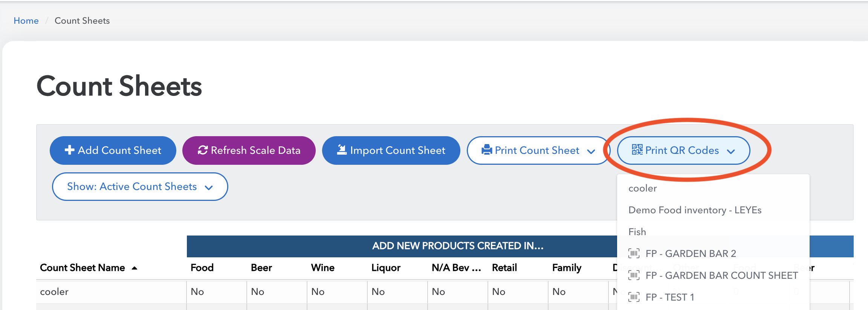Viewport: 868px width, 310px height.
Task: Select Fish in the QR codes list
Action: tap(637, 232)
